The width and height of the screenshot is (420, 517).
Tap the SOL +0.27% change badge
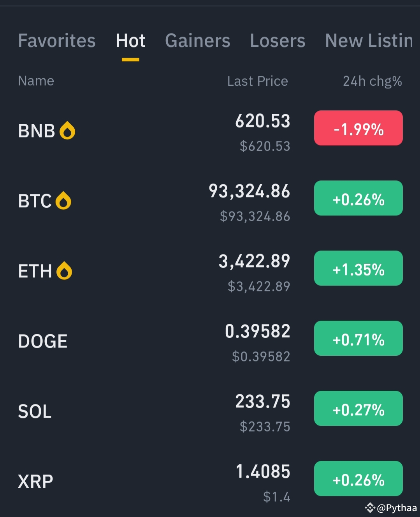coord(358,408)
